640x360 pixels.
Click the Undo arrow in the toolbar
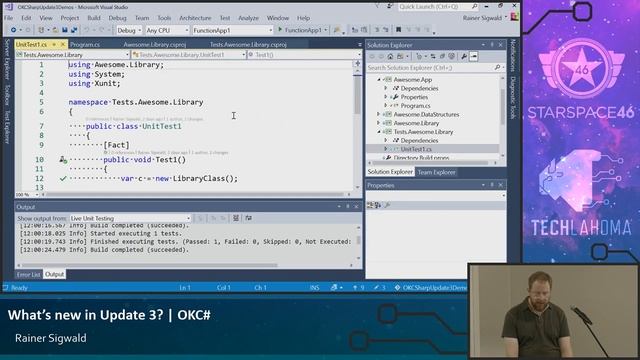click(x=86, y=30)
